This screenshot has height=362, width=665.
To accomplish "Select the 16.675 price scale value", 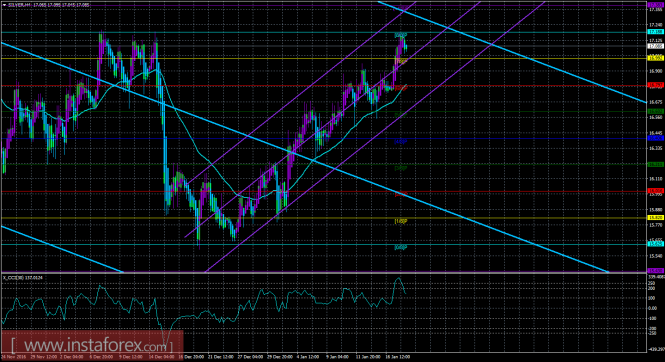I will click(x=656, y=102).
